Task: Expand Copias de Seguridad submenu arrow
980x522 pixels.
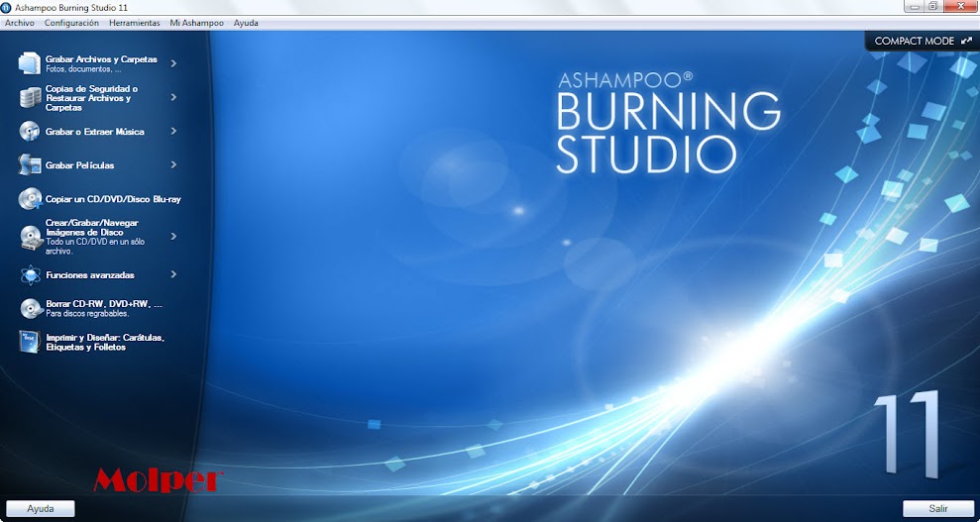Action: [x=173, y=97]
